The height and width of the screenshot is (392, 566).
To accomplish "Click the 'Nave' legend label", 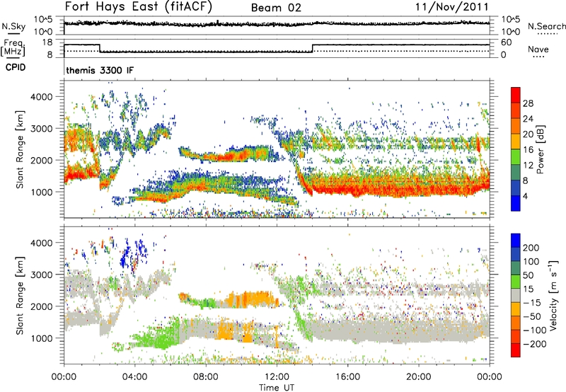I will [538, 49].
